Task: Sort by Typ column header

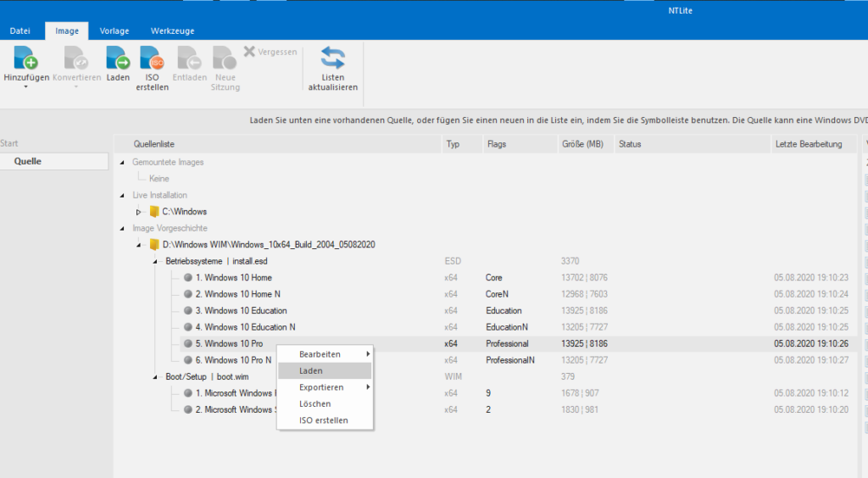Action: [462, 144]
